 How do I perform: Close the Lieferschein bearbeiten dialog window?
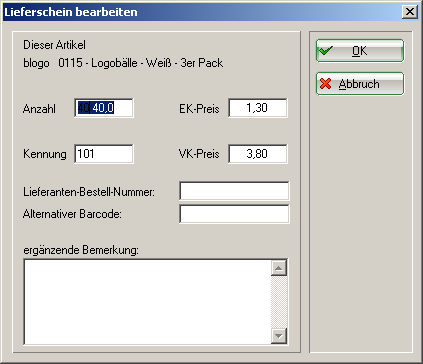click(410, 12)
